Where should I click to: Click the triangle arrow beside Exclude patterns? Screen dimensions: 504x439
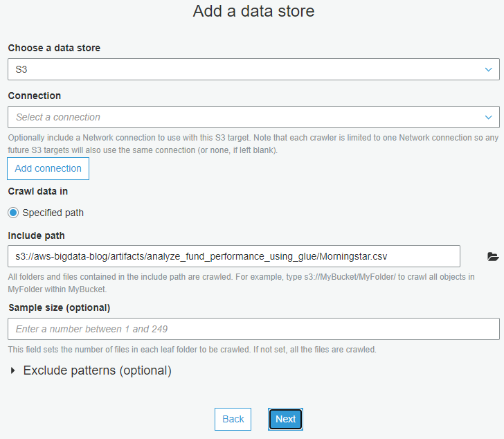pyautogui.click(x=14, y=371)
